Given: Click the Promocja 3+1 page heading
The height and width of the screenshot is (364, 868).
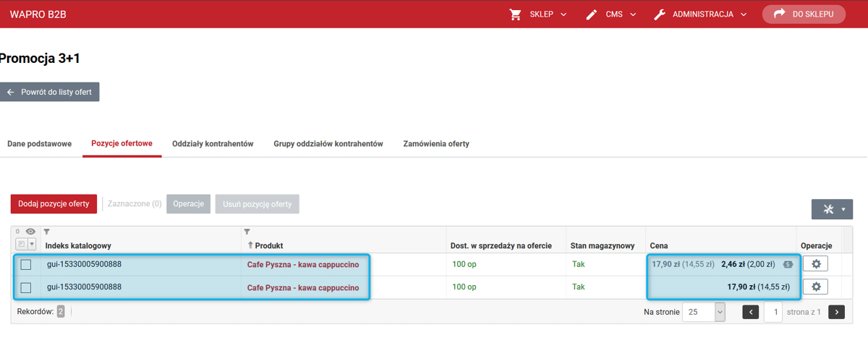Looking at the screenshot, I should click(40, 59).
